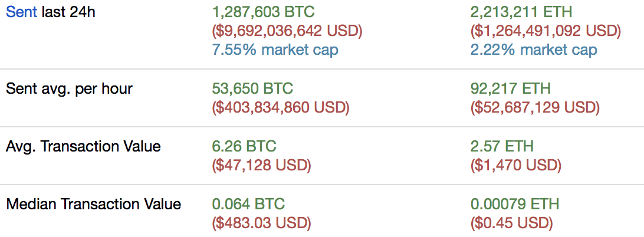Select the 2.57 ETH average value
The height and width of the screenshot is (237, 644).
pos(502,146)
